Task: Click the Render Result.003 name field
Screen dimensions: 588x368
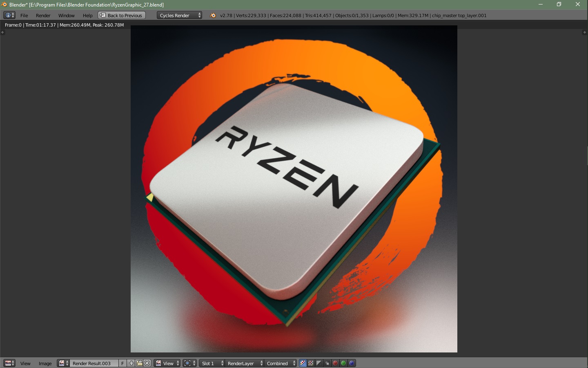Action: pos(94,363)
